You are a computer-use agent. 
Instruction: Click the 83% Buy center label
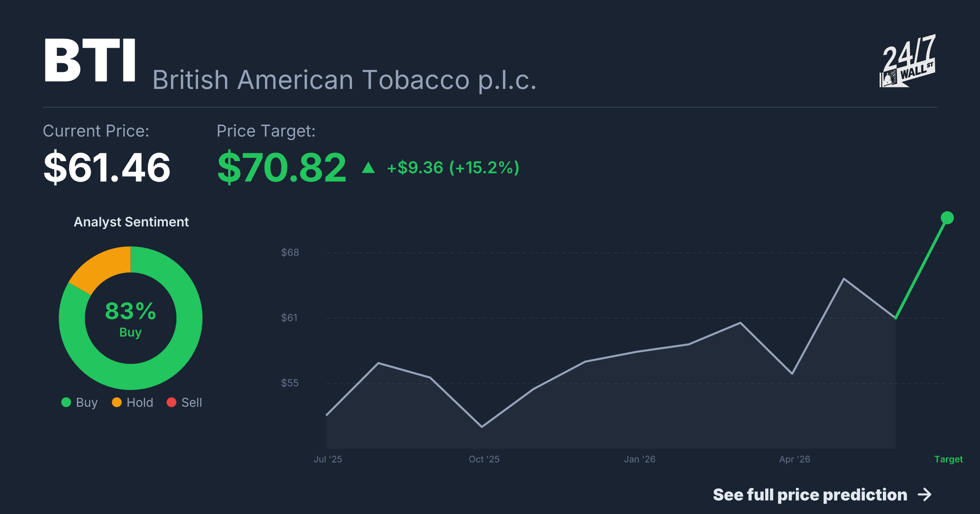pos(131,319)
